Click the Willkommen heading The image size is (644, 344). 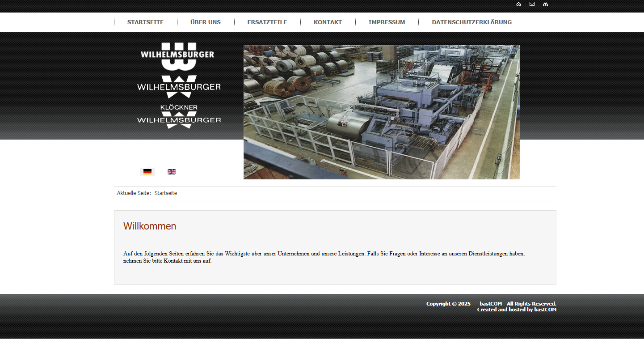coord(150,226)
